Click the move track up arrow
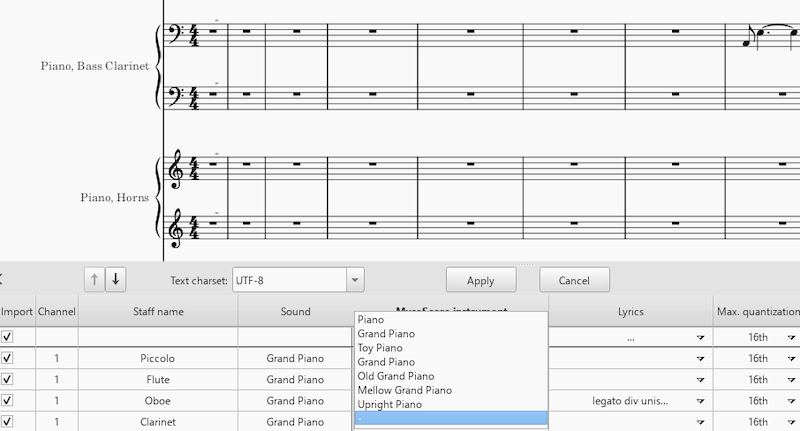This screenshot has width=800, height=431. click(x=95, y=279)
